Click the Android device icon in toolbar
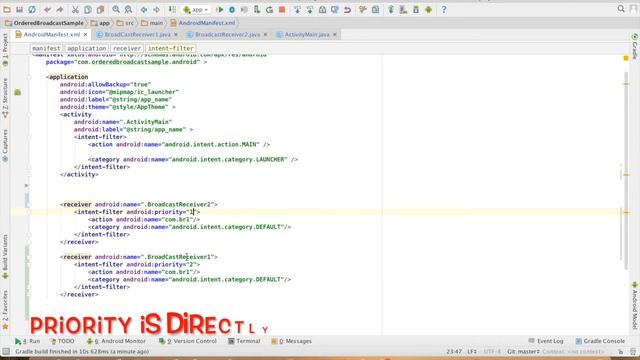This screenshot has width=640, height=360. coord(428,9)
